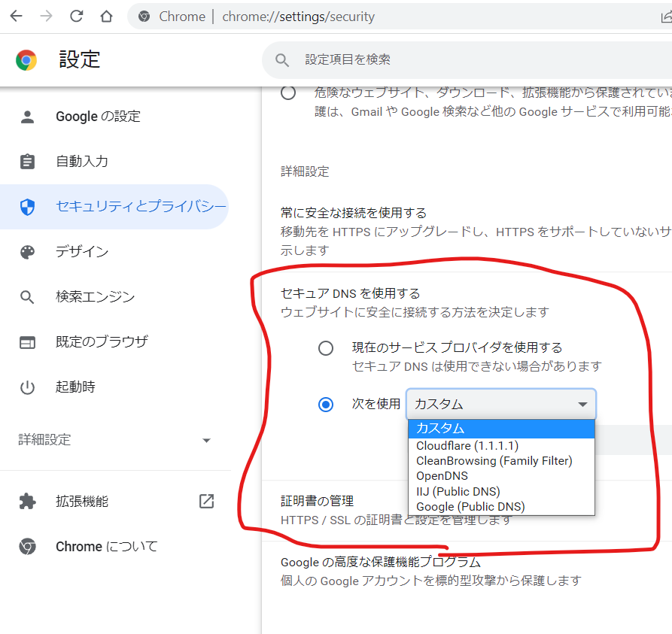The height and width of the screenshot is (634, 672).
Task: Click the clipboard icon for 自動入力
Action: [27, 162]
